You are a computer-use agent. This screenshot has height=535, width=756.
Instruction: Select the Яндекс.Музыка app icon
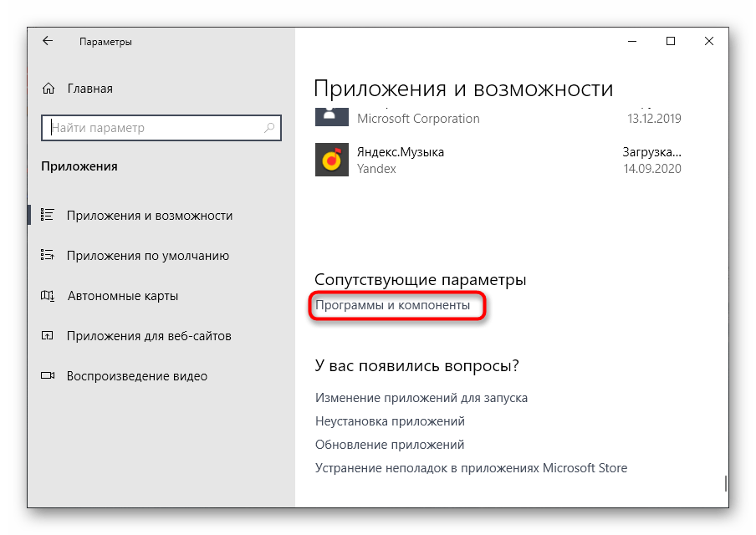tap(331, 160)
